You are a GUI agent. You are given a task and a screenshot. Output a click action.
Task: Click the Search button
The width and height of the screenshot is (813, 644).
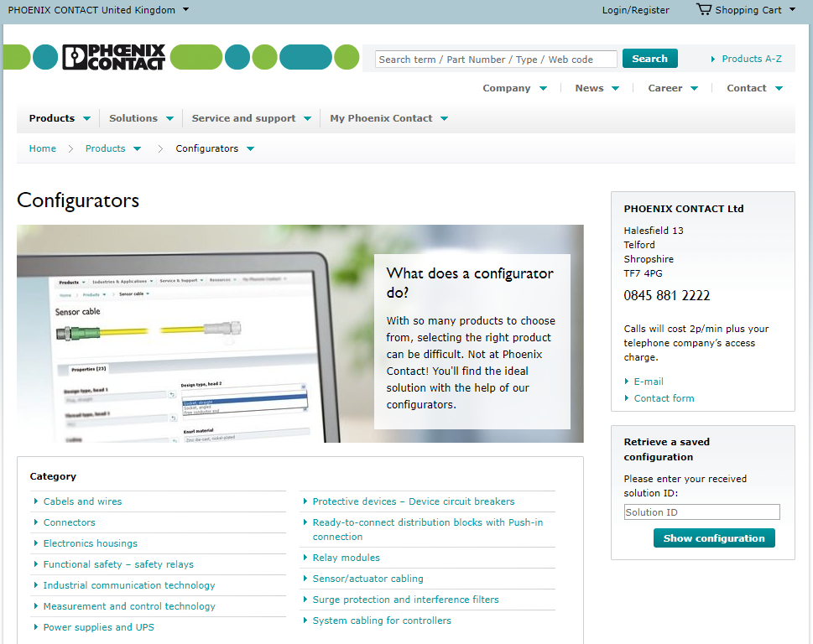click(x=649, y=59)
